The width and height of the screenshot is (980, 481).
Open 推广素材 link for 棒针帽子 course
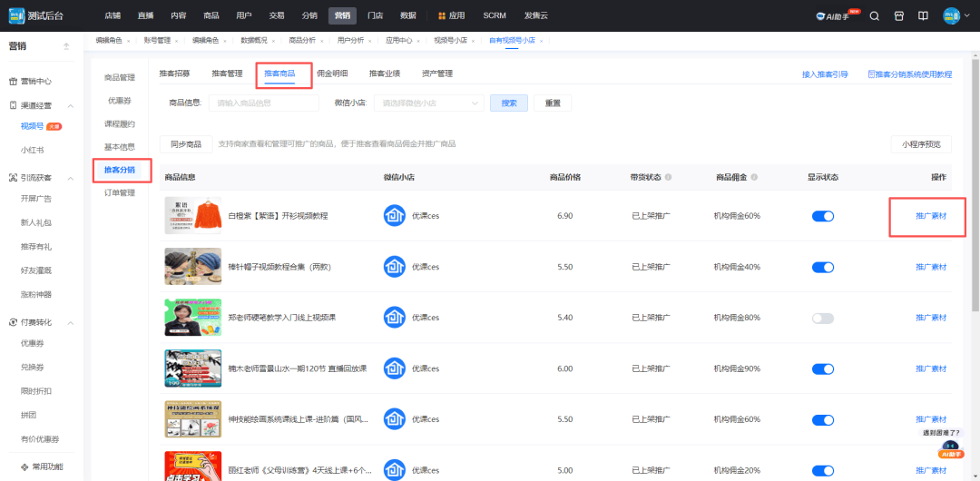pyautogui.click(x=930, y=267)
